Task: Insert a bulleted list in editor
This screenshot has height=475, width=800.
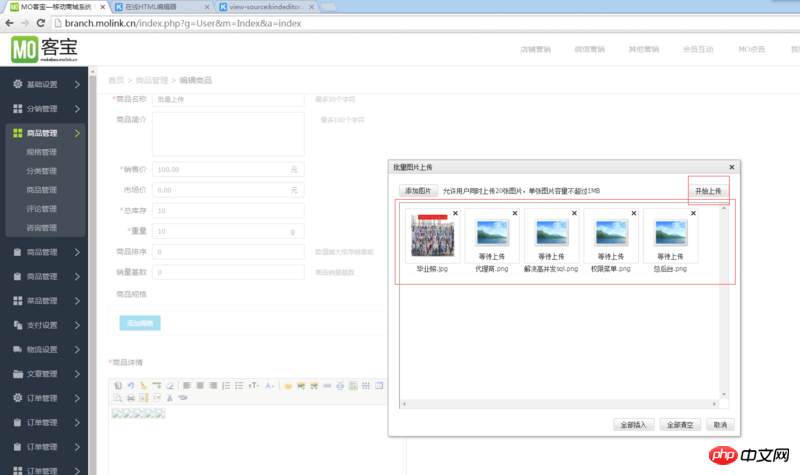Action: [239, 386]
